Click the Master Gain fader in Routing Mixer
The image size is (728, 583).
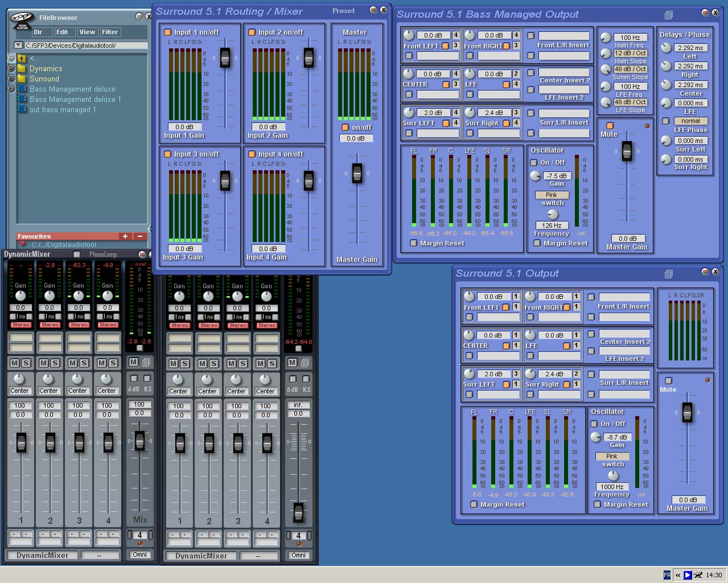(357, 173)
